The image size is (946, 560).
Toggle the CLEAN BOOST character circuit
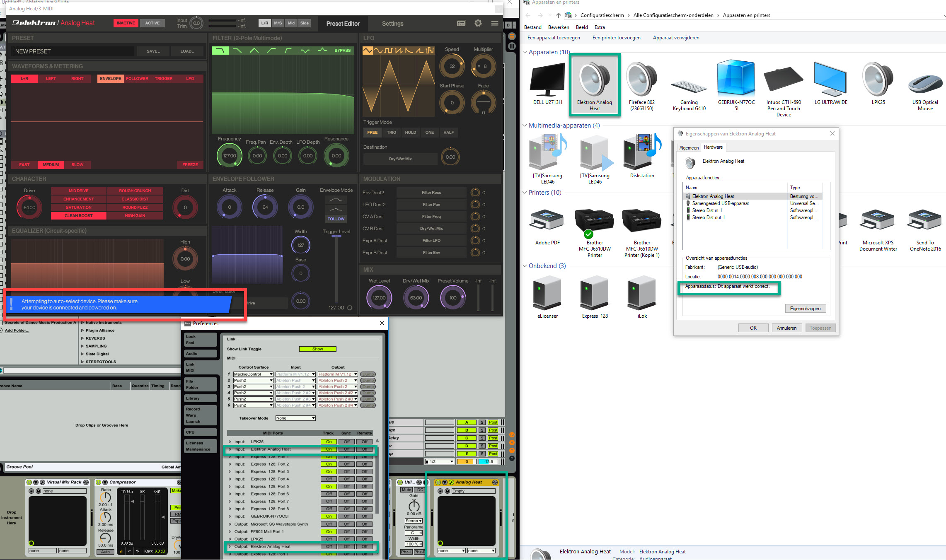tap(79, 216)
